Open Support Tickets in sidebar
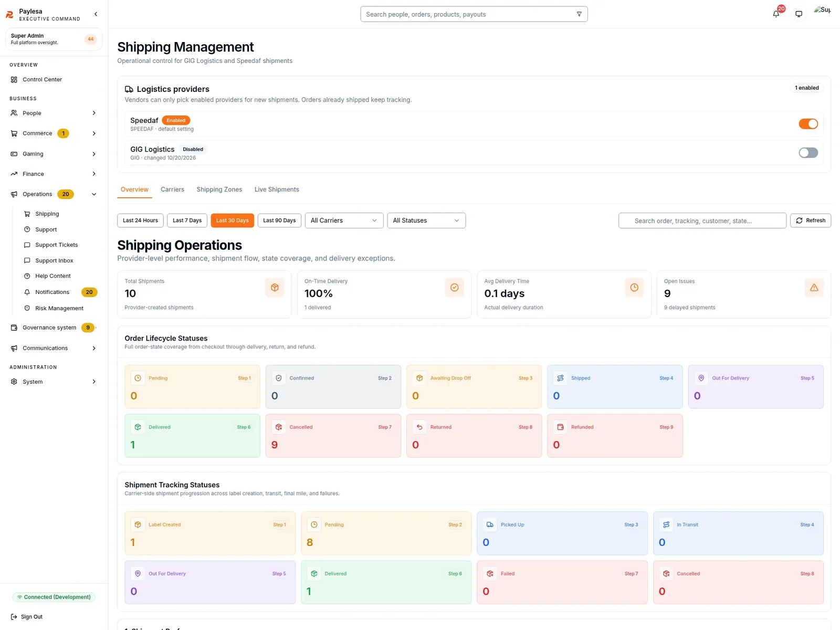840x630 pixels. click(57, 245)
